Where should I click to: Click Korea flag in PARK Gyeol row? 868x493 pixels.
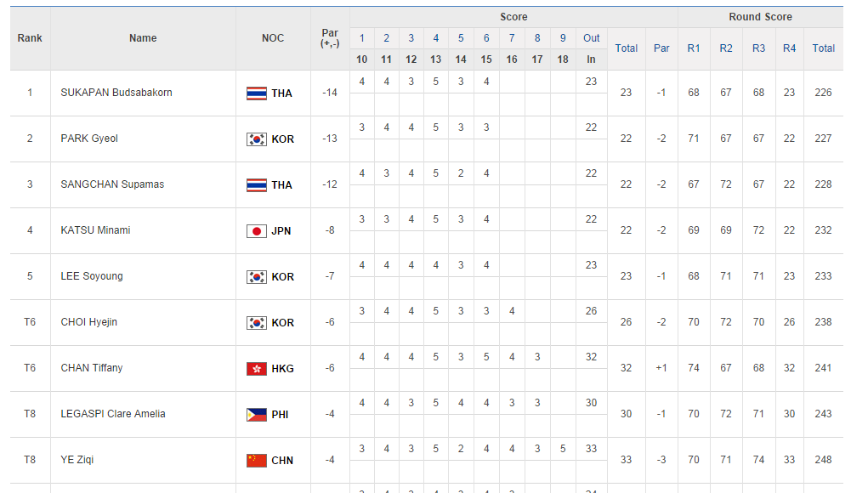256,139
